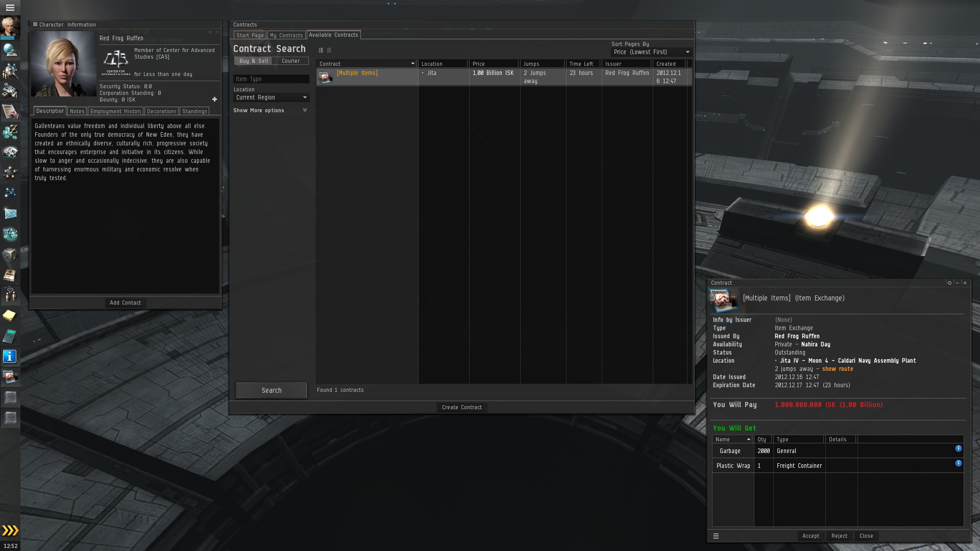This screenshot has height=551, width=980.
Task: Open Current Region location dropdown
Action: pyautogui.click(x=271, y=97)
